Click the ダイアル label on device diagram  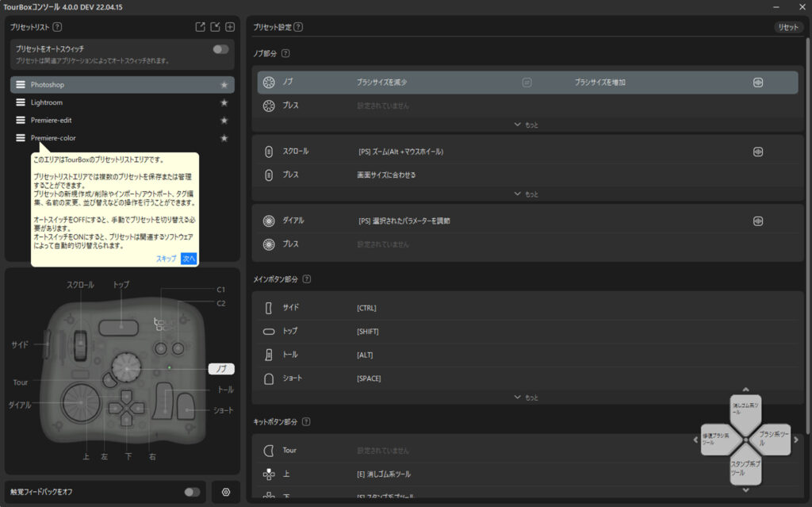point(20,405)
